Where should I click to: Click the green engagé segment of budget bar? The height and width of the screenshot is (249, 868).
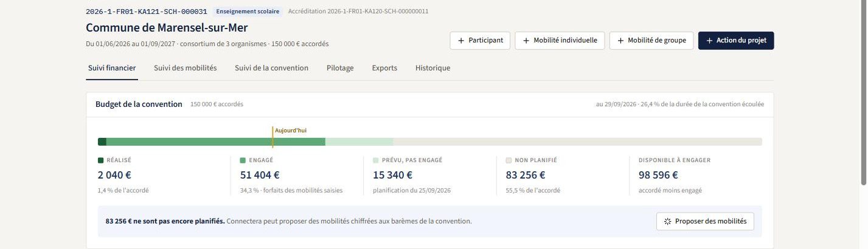click(216, 142)
